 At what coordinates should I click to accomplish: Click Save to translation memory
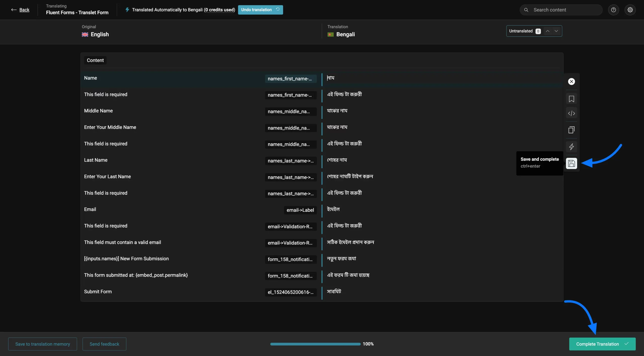click(x=43, y=344)
